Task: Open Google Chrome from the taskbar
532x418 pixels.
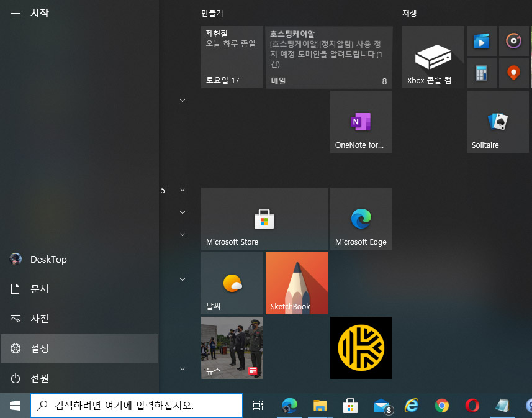Action: point(442,406)
